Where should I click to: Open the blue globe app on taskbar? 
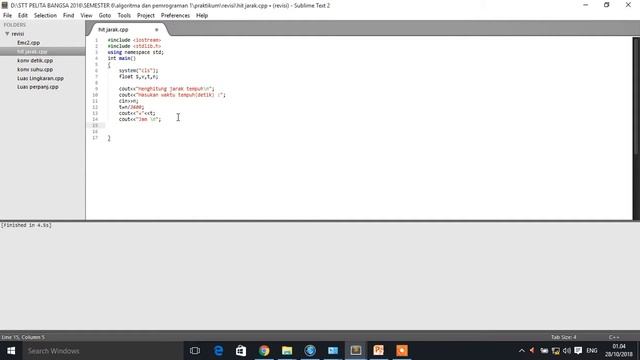coord(310,351)
